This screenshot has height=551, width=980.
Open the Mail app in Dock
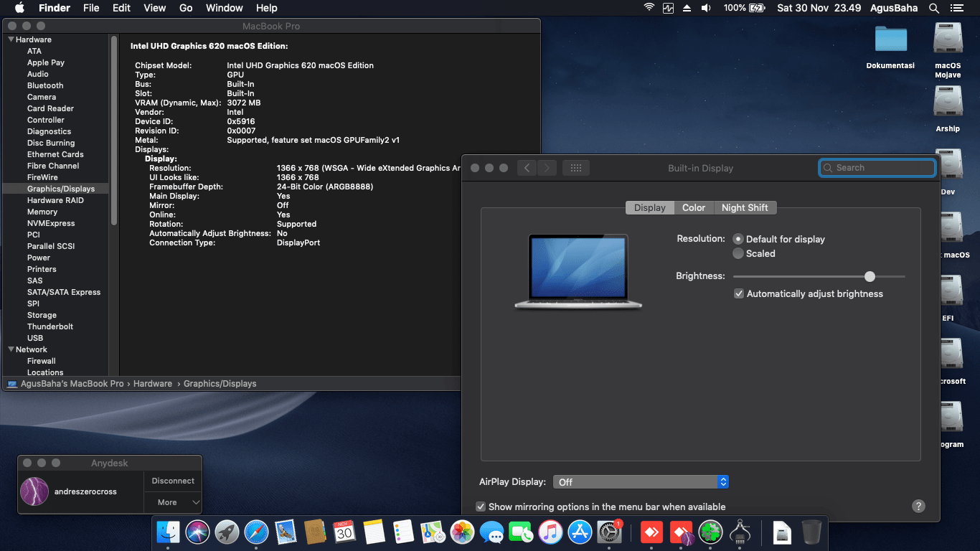click(x=286, y=532)
